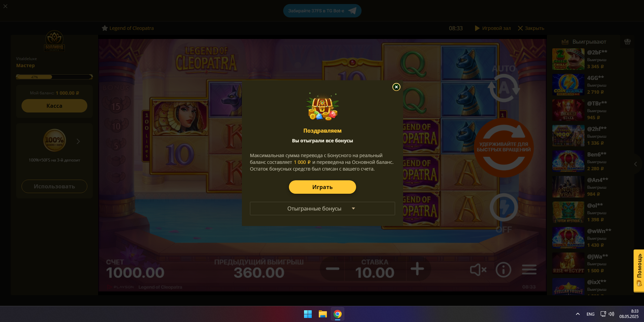Open the Telegram bot 37FS banner
The height and width of the screenshot is (322, 644).
[x=322, y=11]
